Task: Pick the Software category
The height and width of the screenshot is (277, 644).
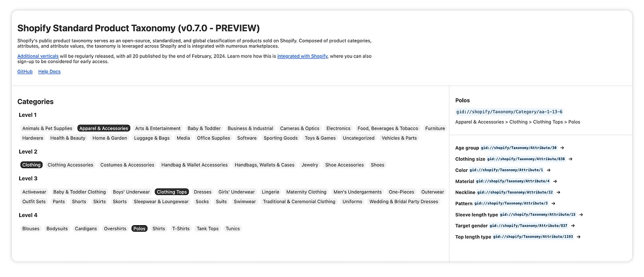Action: [247, 138]
